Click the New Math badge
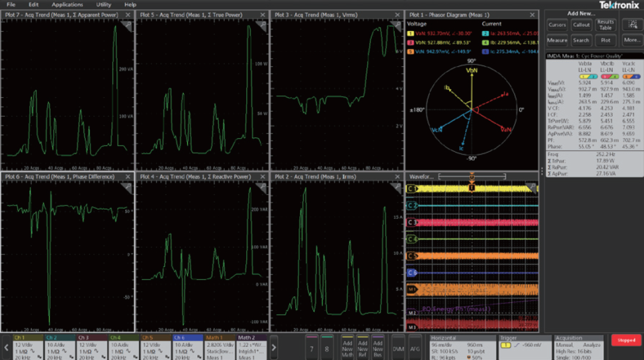The width and height of the screenshot is (644, 360). [348, 348]
